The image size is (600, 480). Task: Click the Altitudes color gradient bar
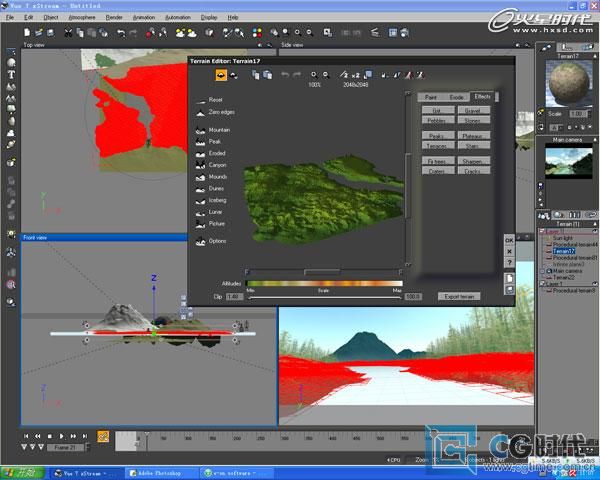click(324, 284)
